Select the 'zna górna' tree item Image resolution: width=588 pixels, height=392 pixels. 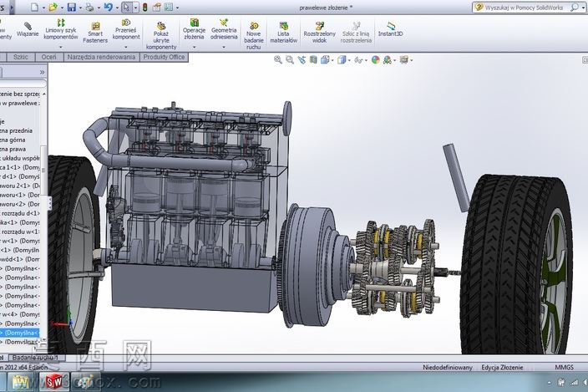13,140
